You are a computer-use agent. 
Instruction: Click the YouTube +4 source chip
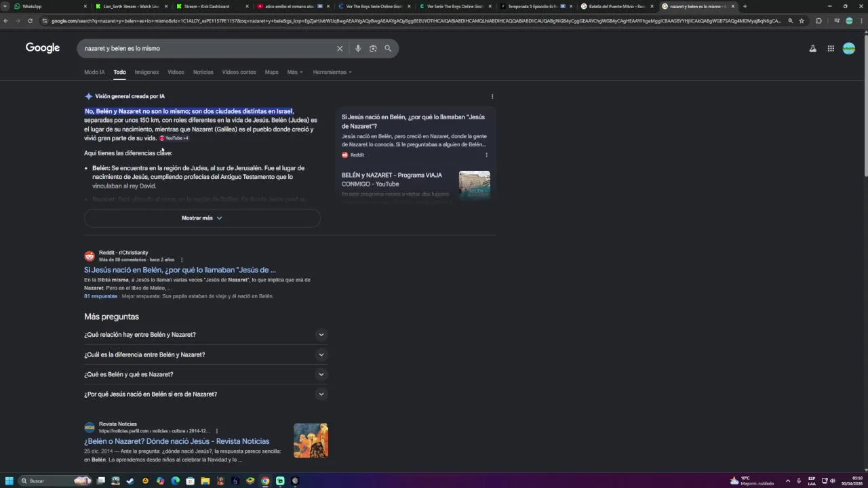[x=174, y=138]
